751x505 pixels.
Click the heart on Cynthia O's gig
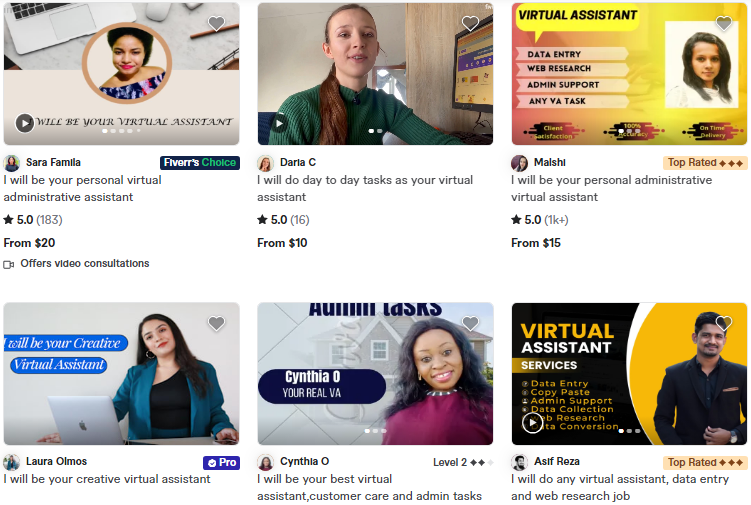[470, 323]
